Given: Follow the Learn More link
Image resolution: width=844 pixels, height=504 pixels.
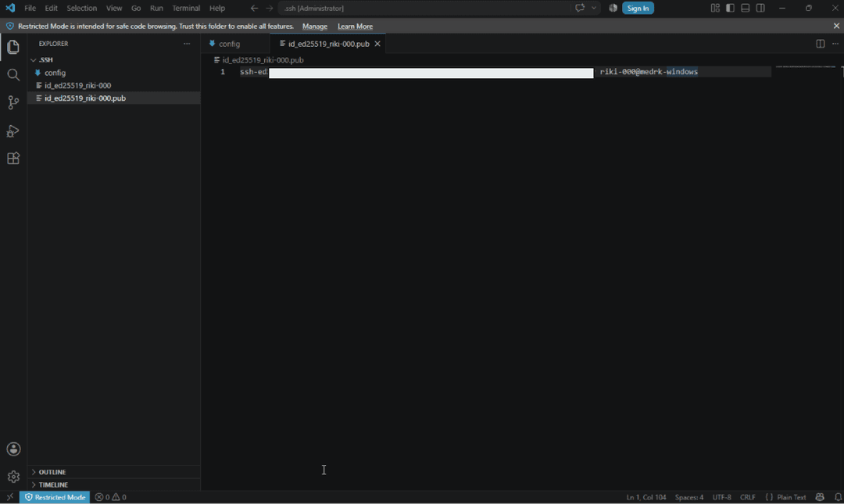Looking at the screenshot, I should click(355, 27).
